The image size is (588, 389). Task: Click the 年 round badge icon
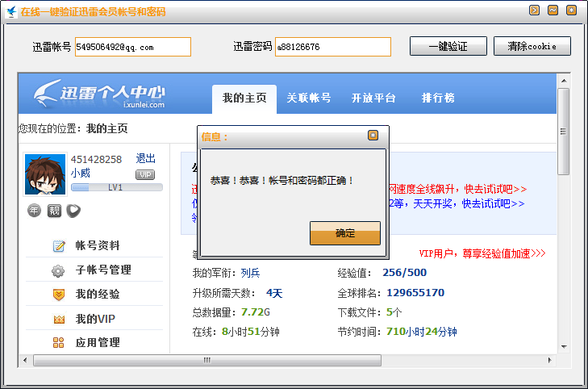click(34, 211)
